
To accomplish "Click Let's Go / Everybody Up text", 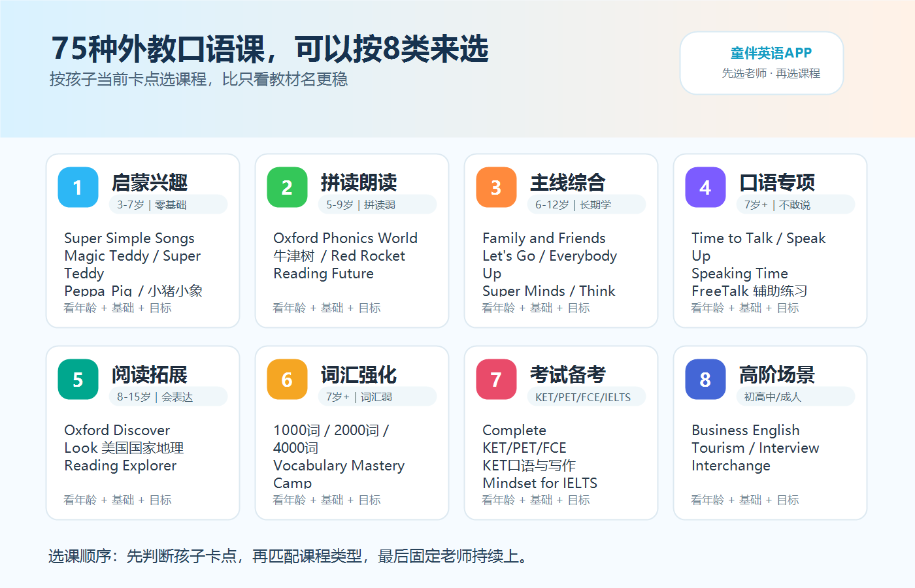I will click(x=550, y=265).
